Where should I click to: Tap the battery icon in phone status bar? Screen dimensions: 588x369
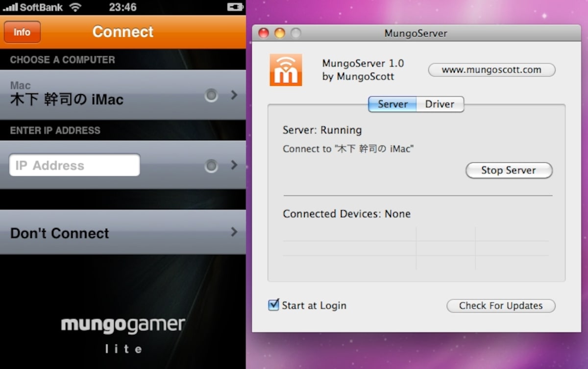[235, 7]
